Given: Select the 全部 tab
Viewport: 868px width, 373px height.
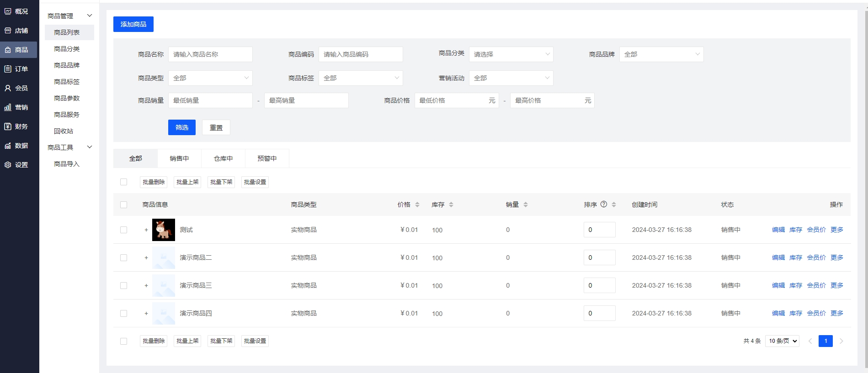Looking at the screenshot, I should (135, 158).
